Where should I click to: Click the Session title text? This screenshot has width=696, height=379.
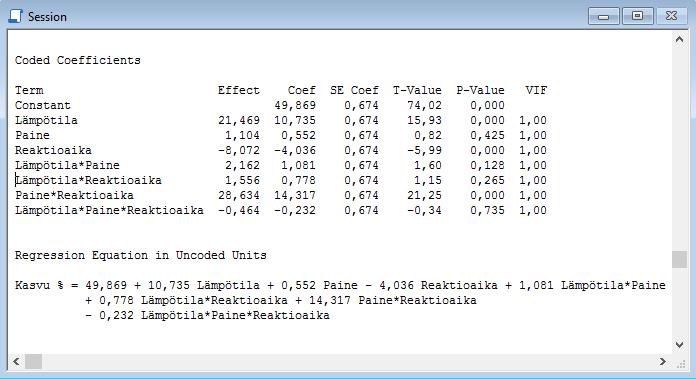click(47, 16)
